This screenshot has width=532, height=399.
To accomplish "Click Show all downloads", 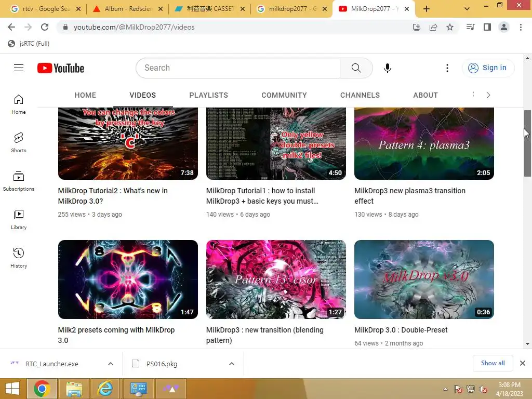I will tap(493, 363).
